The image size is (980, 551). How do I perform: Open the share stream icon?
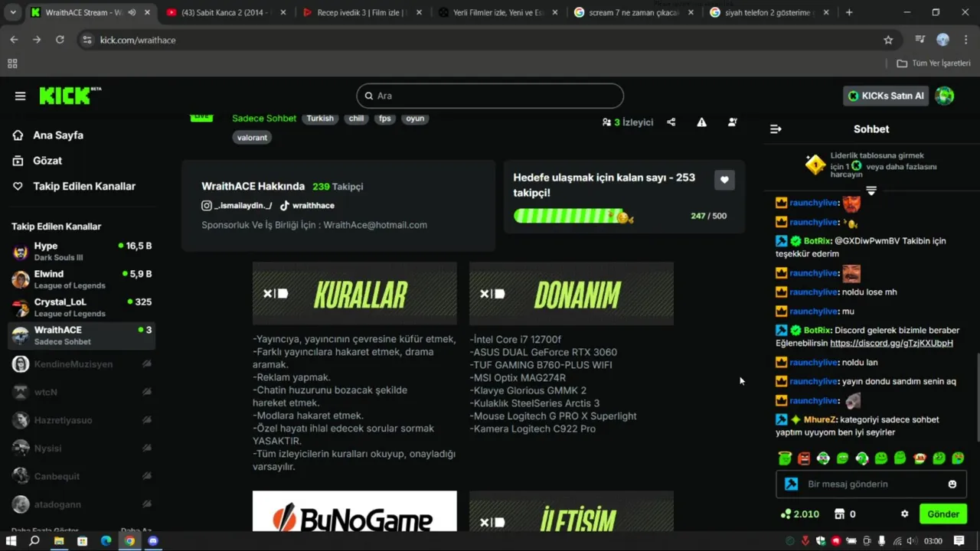[x=671, y=122]
